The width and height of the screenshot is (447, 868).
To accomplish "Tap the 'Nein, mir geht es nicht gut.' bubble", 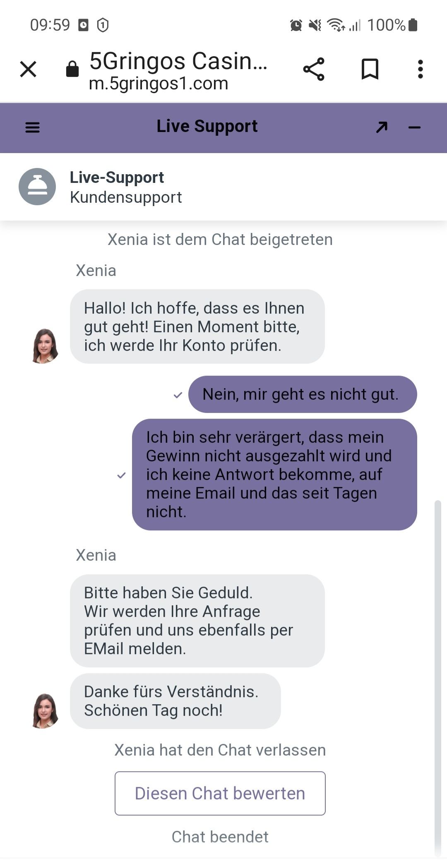I will pyautogui.click(x=303, y=394).
